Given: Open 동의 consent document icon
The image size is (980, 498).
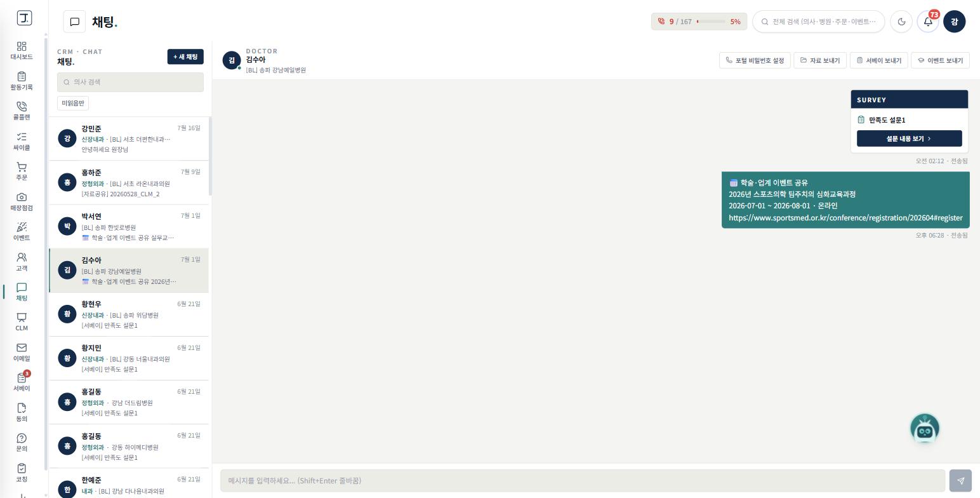Looking at the screenshot, I should point(22,412).
